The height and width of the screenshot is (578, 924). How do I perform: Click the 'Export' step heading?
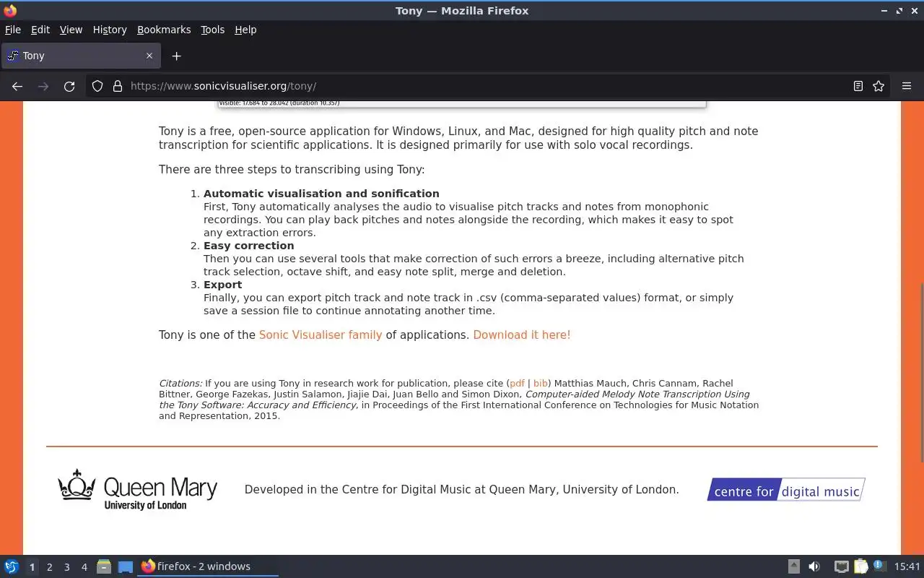pos(223,285)
